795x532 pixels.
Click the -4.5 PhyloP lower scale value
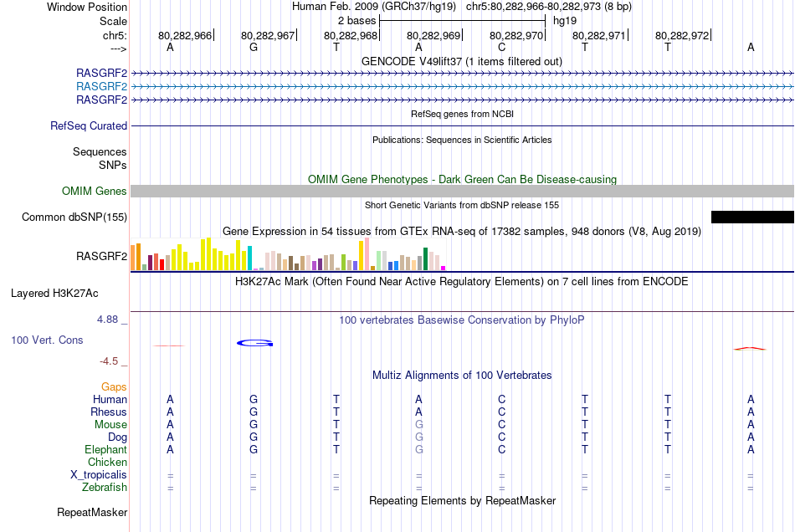tap(109, 361)
